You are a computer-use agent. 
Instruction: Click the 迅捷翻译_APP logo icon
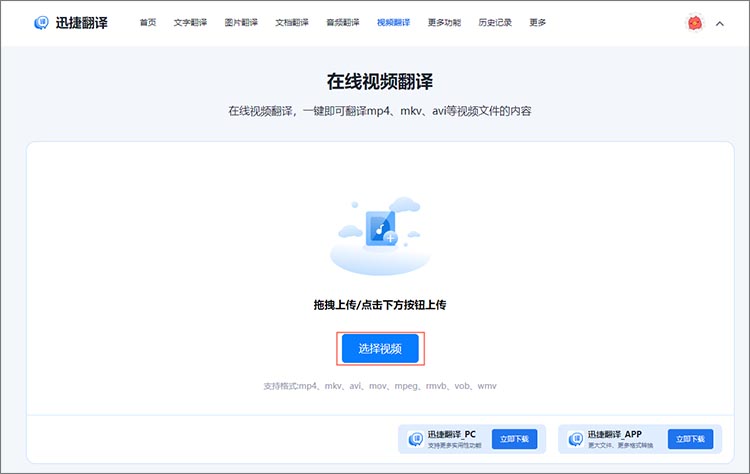coord(575,439)
